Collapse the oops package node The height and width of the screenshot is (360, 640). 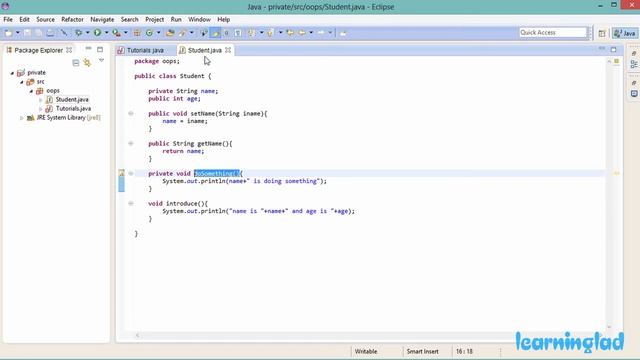pyautogui.click(x=31, y=91)
